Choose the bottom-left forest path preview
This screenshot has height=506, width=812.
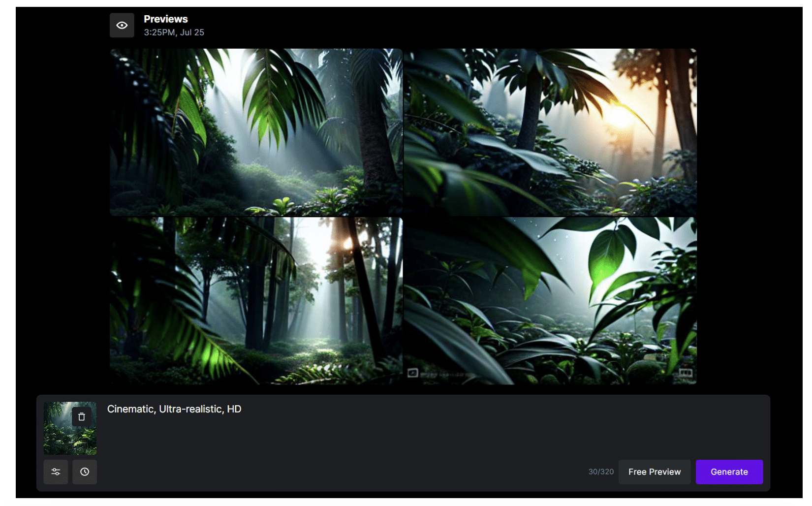coord(256,301)
